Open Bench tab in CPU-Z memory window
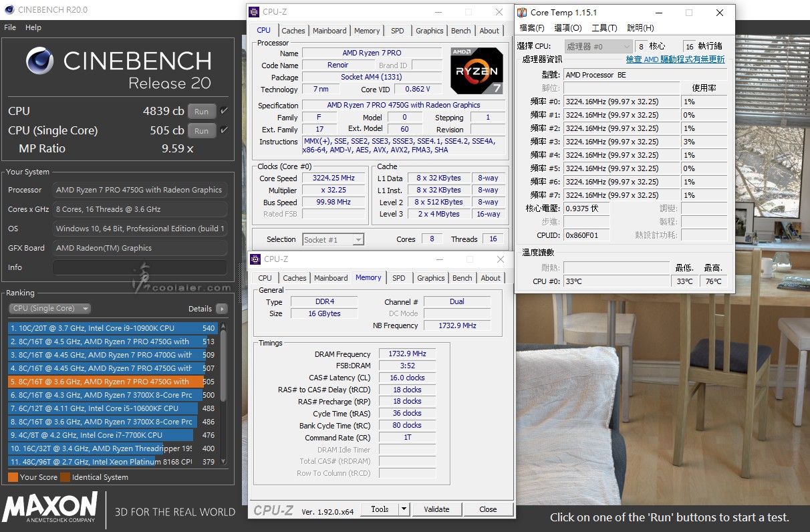The image size is (810, 532). (462, 278)
